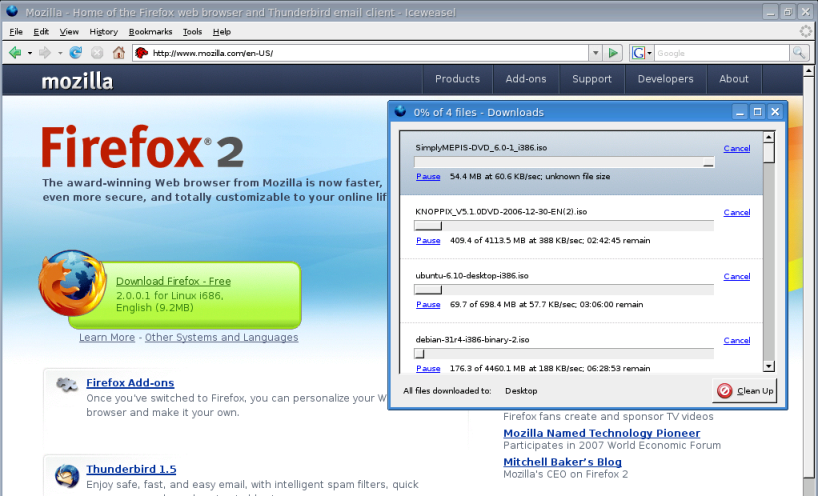Reload the page with the Refresh icon

[x=76, y=53]
